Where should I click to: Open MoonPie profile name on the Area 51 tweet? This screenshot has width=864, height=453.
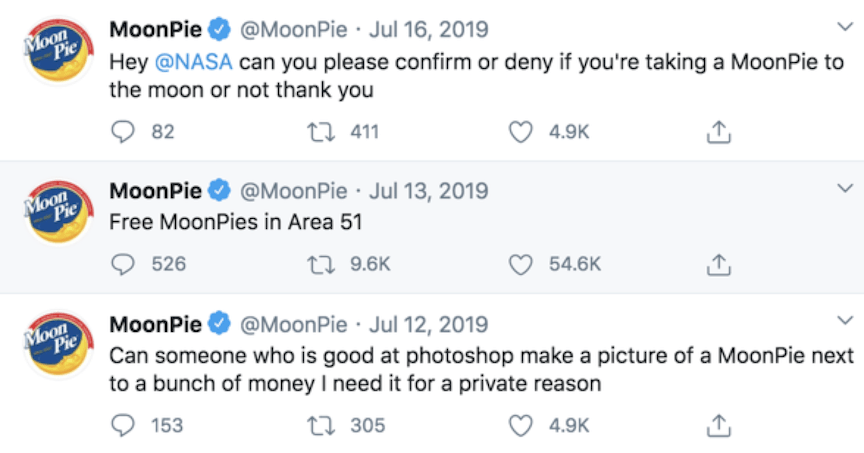point(155,190)
